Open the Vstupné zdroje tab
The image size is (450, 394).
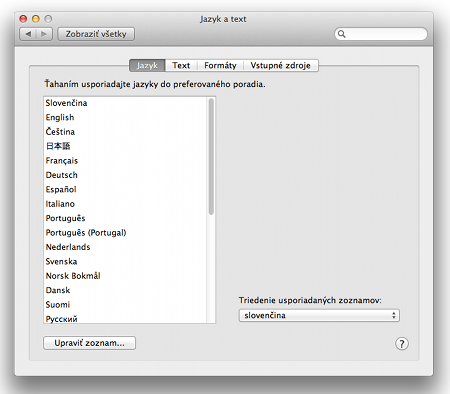tap(280, 65)
